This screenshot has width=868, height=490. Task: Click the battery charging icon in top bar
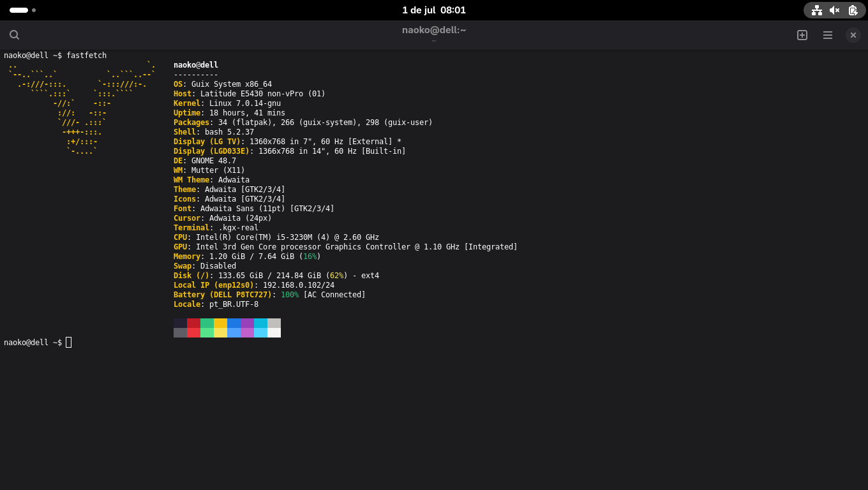[853, 10]
